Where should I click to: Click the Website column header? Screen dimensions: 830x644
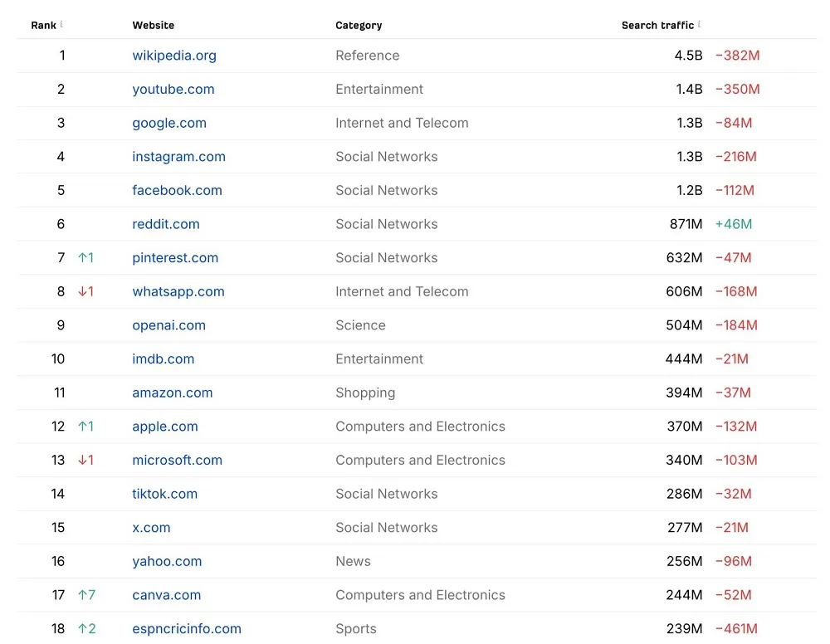click(154, 25)
